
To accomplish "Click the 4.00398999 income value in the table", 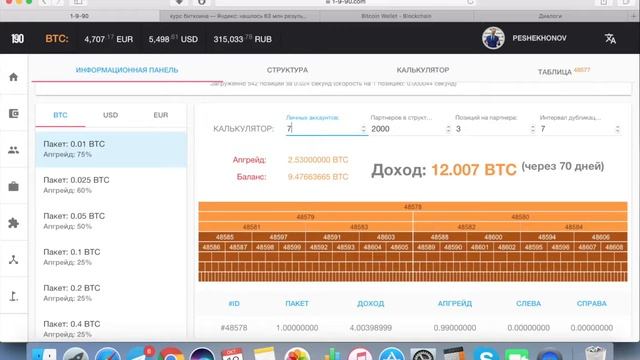I will pyautogui.click(x=371, y=328).
